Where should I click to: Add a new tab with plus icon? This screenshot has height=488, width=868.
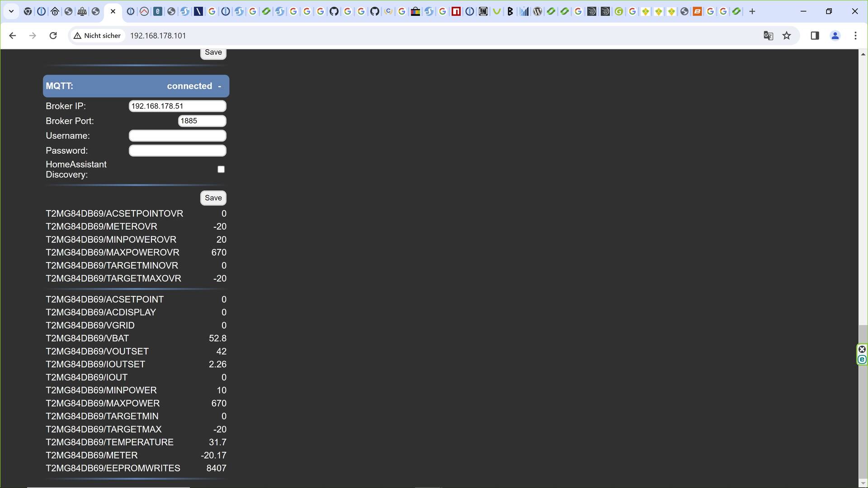point(752,12)
